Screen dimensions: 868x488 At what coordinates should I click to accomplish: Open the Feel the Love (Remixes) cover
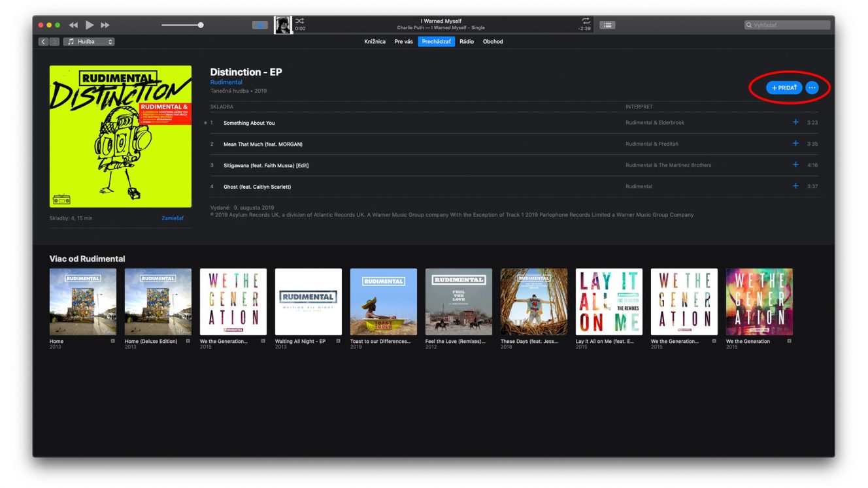459,302
